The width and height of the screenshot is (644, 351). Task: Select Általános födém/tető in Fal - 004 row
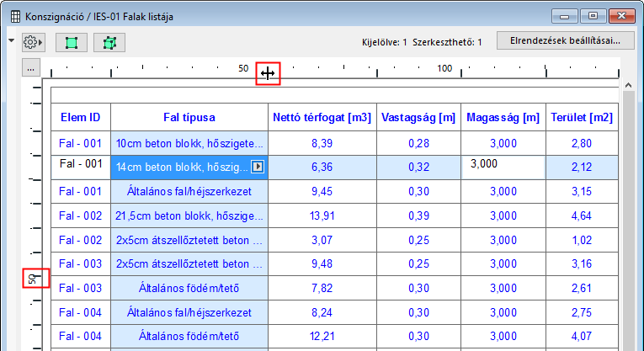pos(189,336)
